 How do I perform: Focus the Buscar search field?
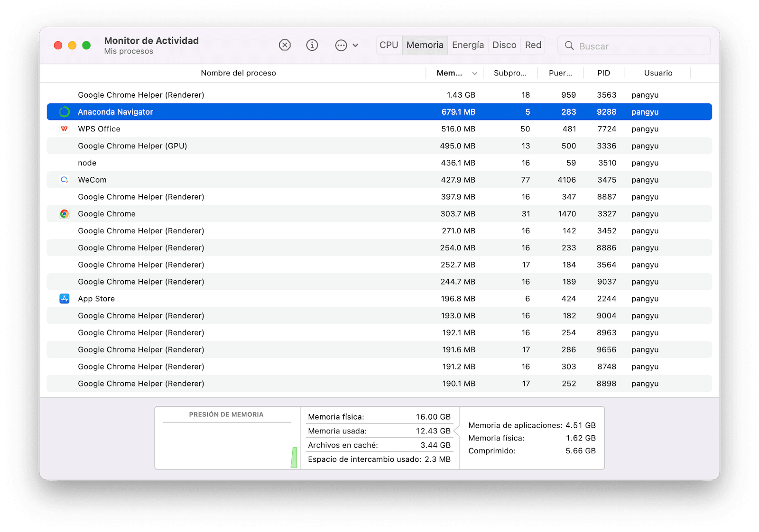click(x=634, y=46)
